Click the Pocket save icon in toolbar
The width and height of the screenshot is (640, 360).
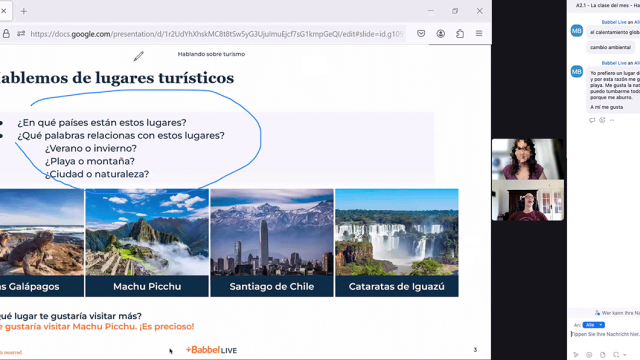[x=421, y=34]
